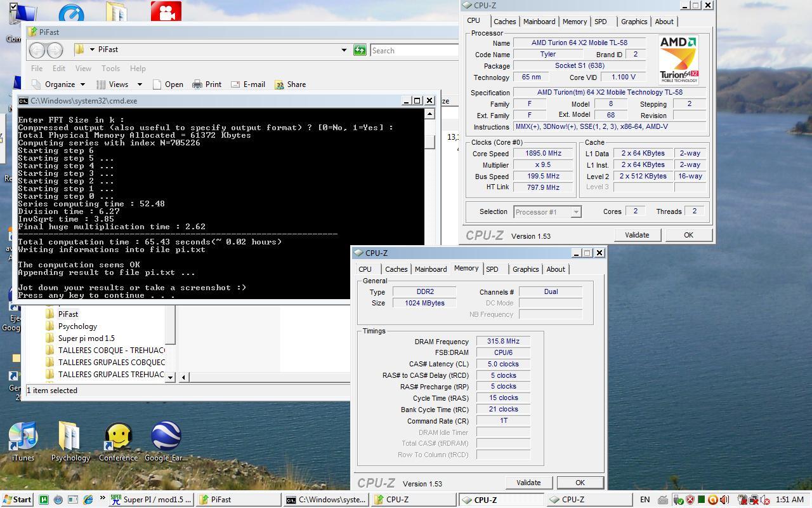
Task: Open Internet Explorer from quick launch
Action: point(88,500)
